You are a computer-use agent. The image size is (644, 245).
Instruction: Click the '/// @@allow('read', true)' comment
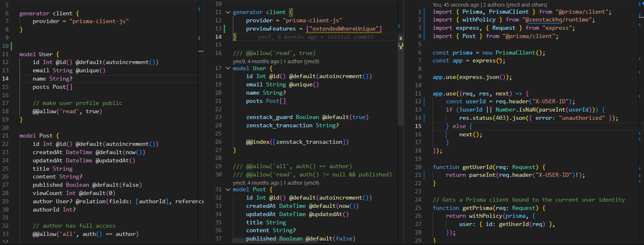click(x=274, y=53)
